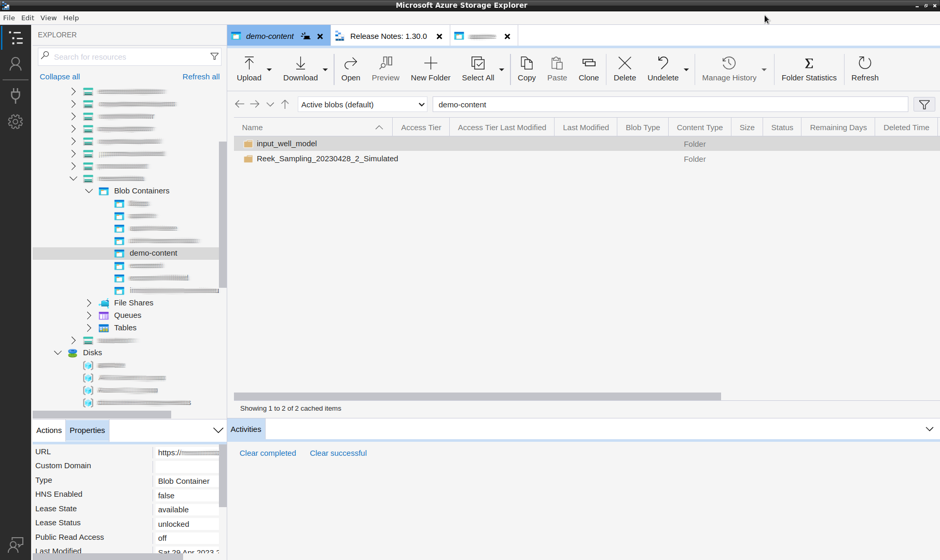Open Folder Statistics from the toolbar

click(809, 69)
